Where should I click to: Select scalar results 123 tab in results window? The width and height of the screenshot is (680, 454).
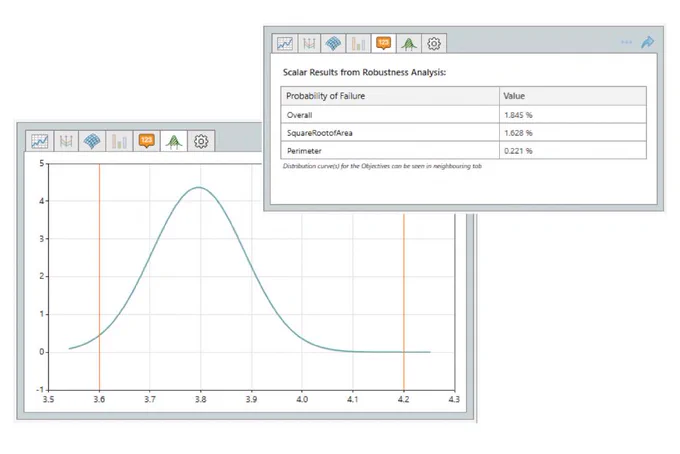pos(383,43)
